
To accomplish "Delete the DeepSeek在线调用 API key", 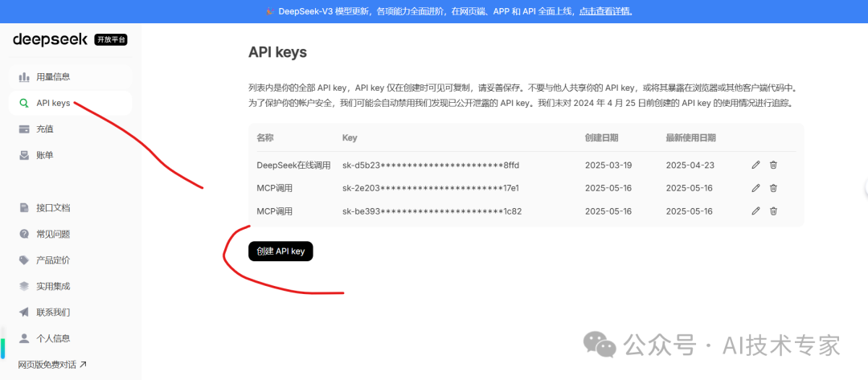I will tap(773, 165).
